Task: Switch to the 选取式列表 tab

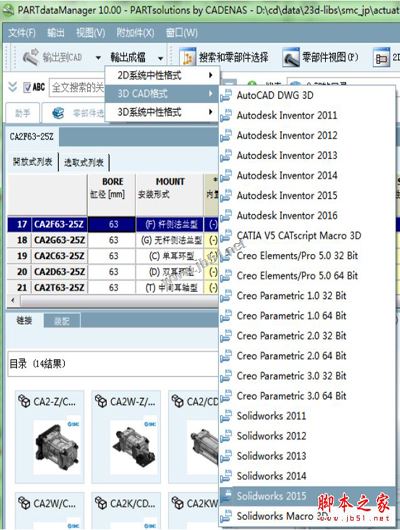Action: point(84,163)
